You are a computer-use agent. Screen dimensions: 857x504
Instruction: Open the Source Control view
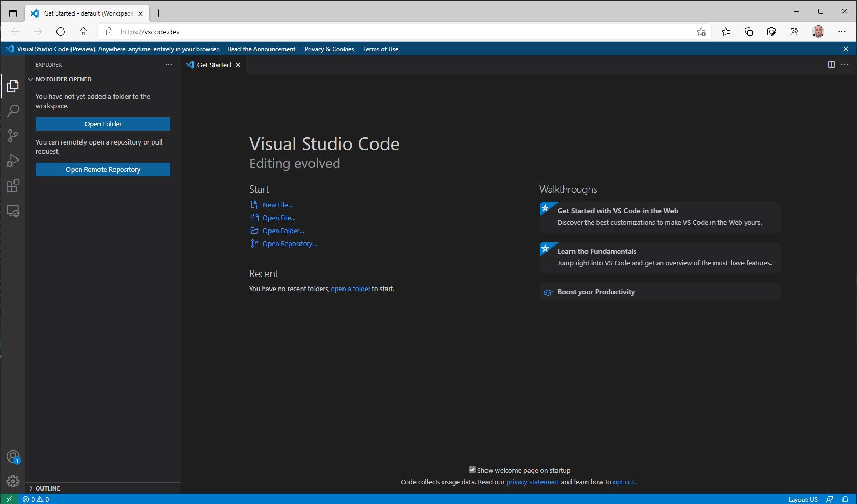tap(13, 136)
